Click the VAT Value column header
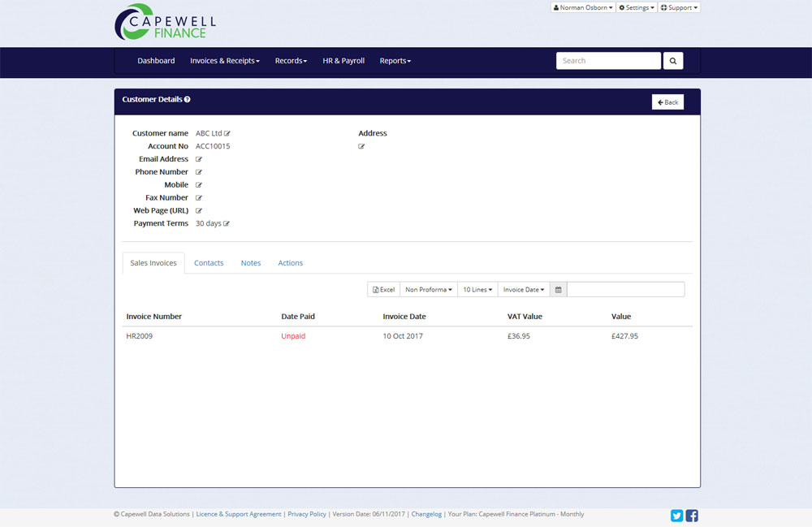Viewport: 812px width, 527px height. click(x=525, y=317)
